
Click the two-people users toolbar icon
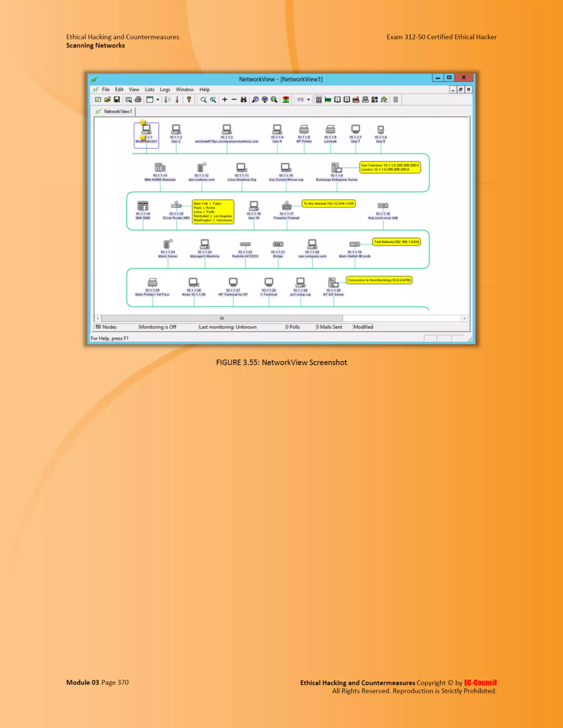click(x=375, y=100)
